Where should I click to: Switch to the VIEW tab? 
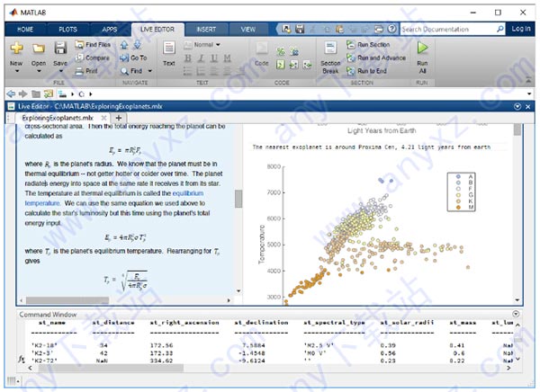coord(248,30)
